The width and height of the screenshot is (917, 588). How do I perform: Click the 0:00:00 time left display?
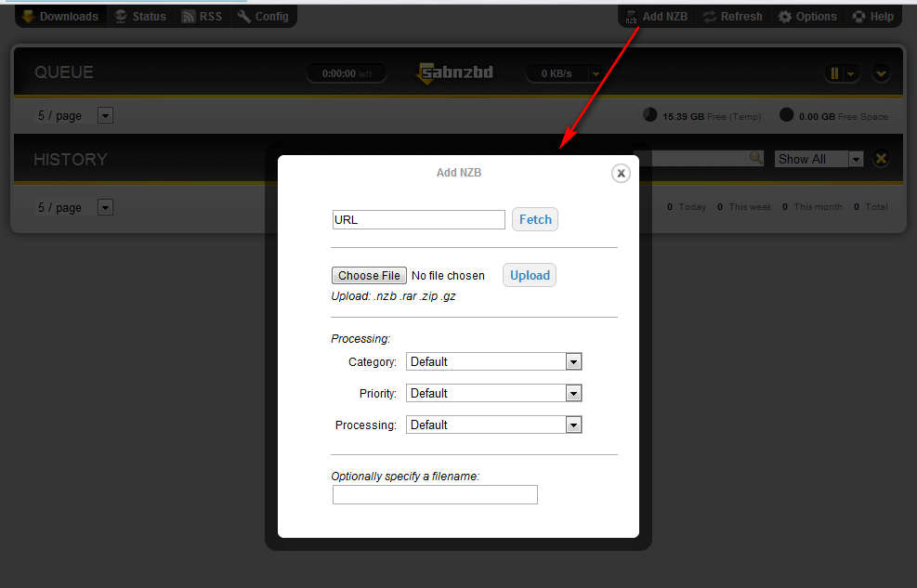point(347,73)
